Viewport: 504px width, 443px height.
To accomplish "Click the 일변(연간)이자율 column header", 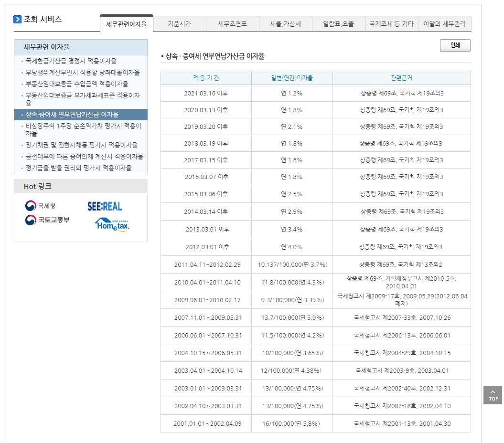I will coord(292,78).
